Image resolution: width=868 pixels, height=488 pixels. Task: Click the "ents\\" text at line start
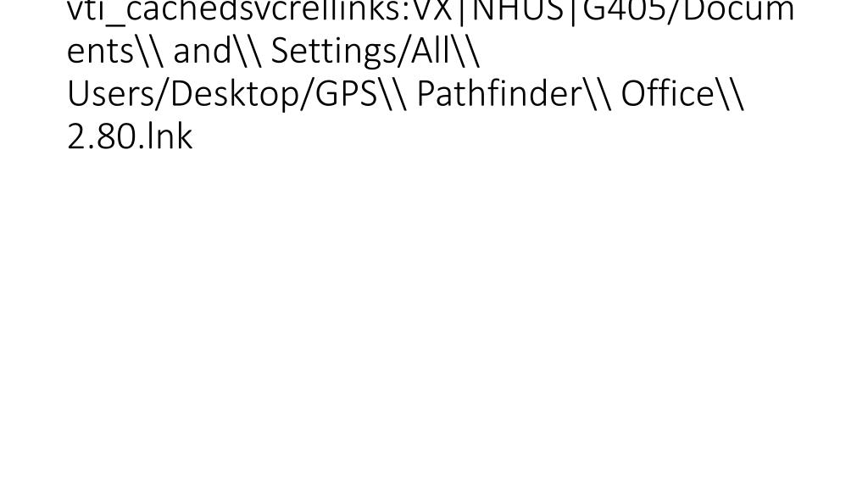[115, 52]
